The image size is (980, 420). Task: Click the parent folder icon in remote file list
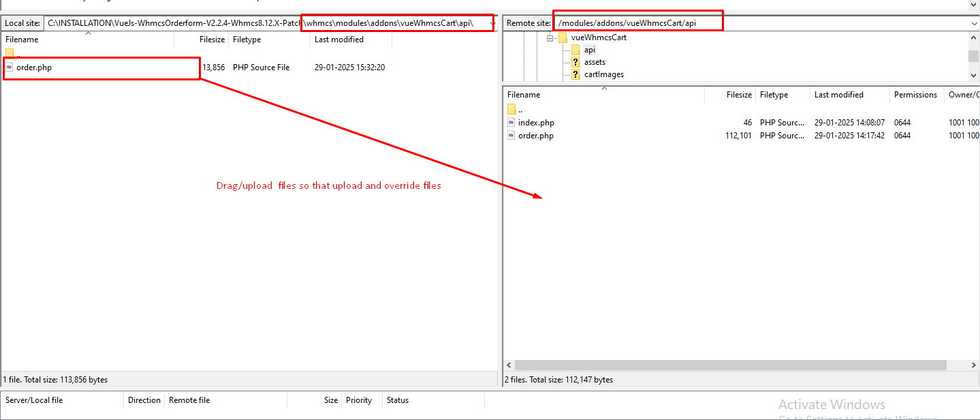[x=511, y=109]
